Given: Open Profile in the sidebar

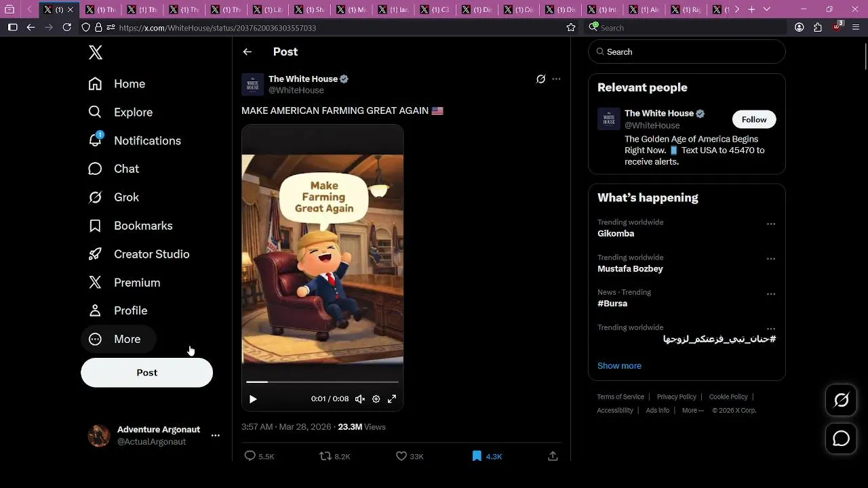Looking at the screenshot, I should tap(118, 310).
